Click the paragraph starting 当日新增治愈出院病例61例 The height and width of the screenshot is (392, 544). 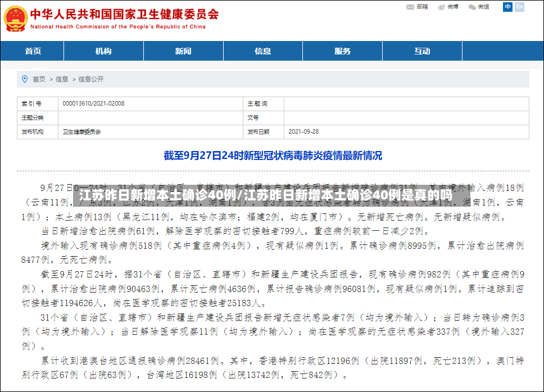(236, 231)
